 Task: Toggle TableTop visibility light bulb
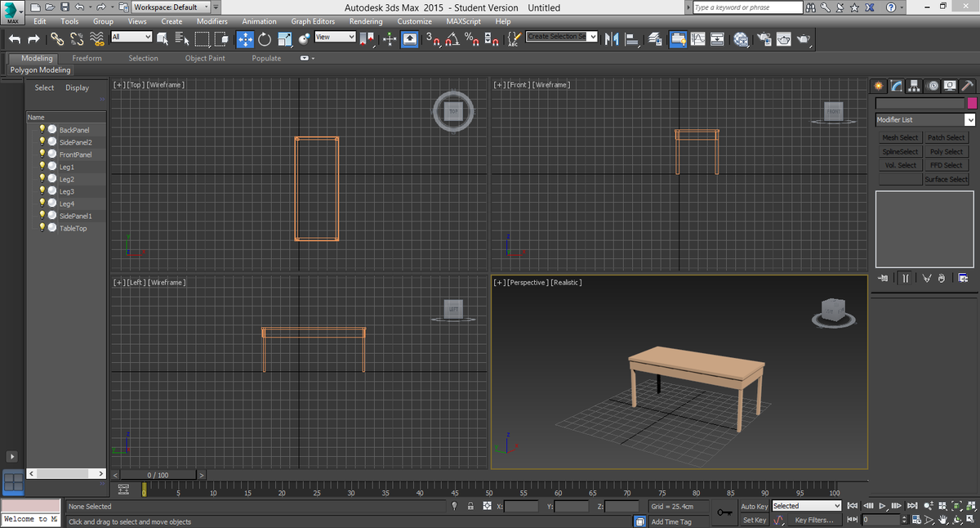(42, 227)
